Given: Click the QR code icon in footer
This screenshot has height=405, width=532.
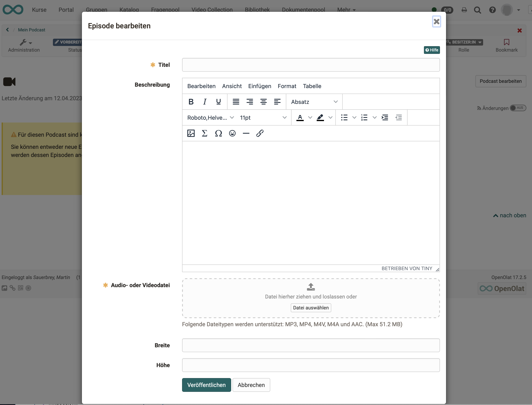Looking at the screenshot, I should point(20,288).
